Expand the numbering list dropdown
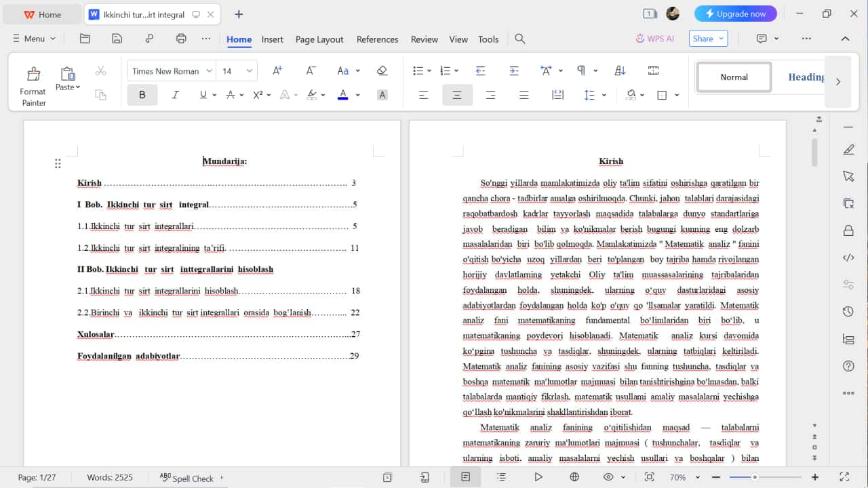The width and height of the screenshot is (868, 488). point(456,70)
